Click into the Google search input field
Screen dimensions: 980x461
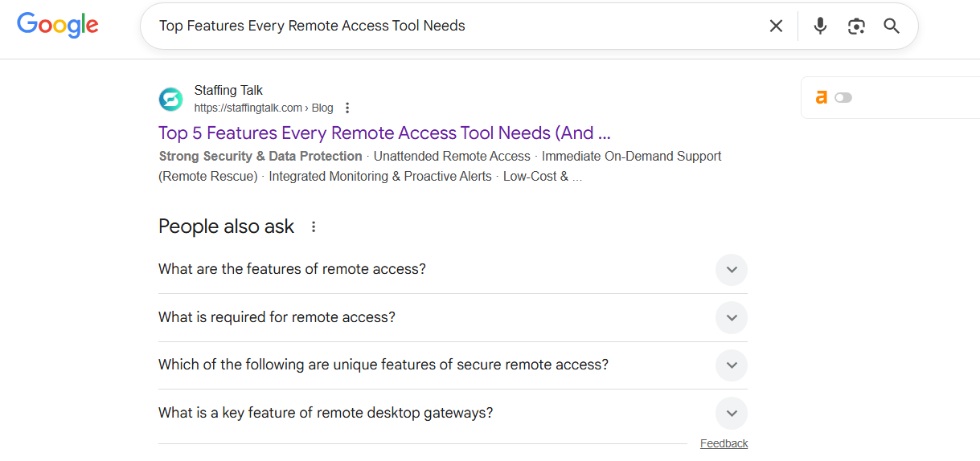click(450, 26)
